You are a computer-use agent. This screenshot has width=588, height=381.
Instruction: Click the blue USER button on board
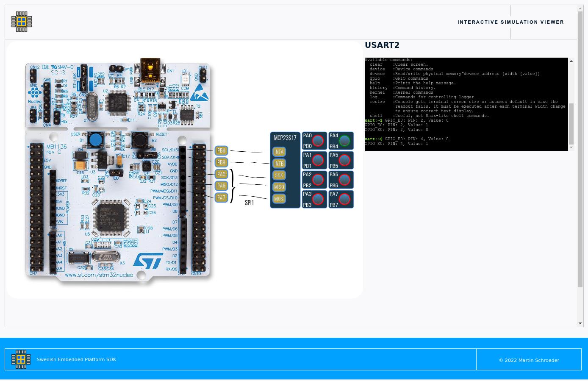coord(96,139)
